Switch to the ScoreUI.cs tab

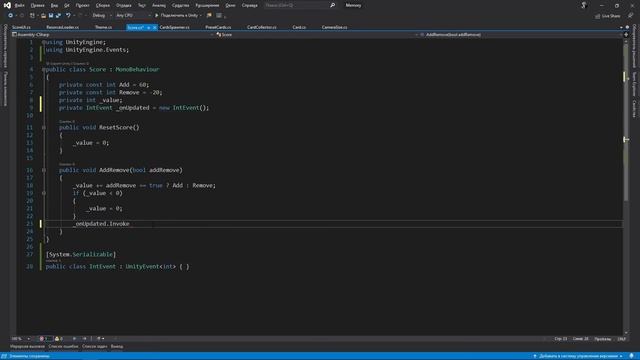(21, 27)
